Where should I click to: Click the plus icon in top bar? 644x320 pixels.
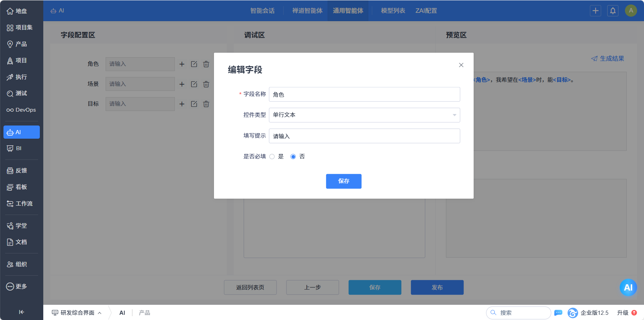595,11
